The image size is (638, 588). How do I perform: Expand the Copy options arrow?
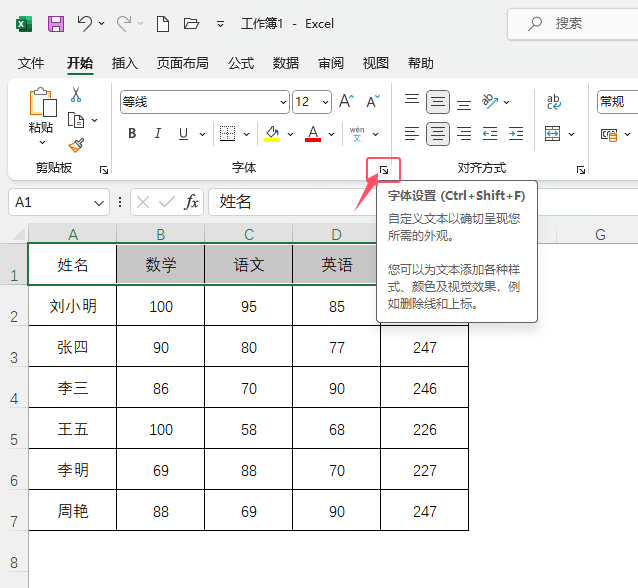(x=94, y=120)
